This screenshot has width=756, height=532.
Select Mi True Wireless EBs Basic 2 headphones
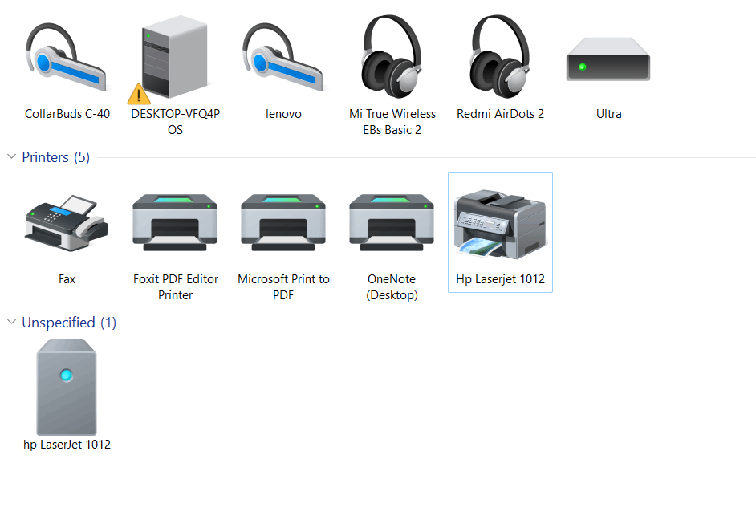pyautogui.click(x=392, y=56)
